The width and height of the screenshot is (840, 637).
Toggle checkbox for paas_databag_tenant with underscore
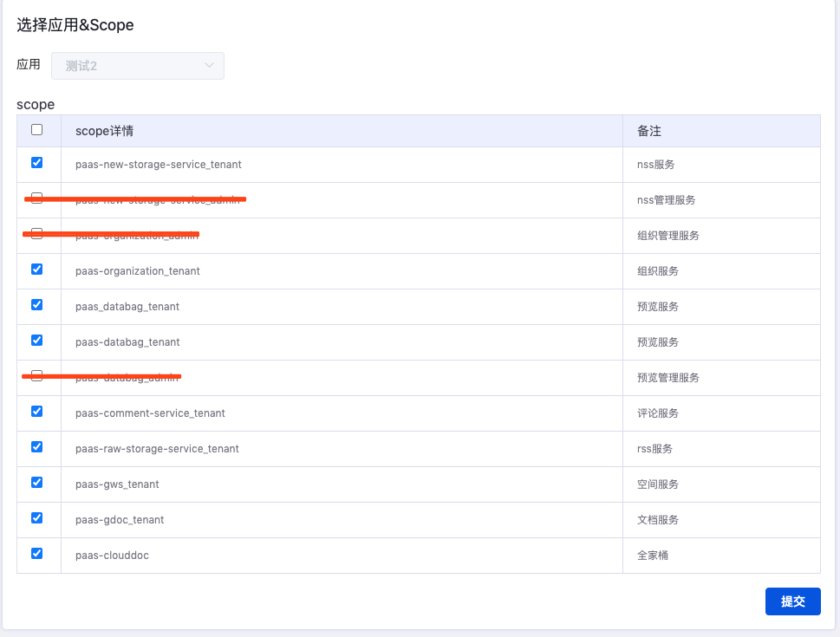point(37,304)
